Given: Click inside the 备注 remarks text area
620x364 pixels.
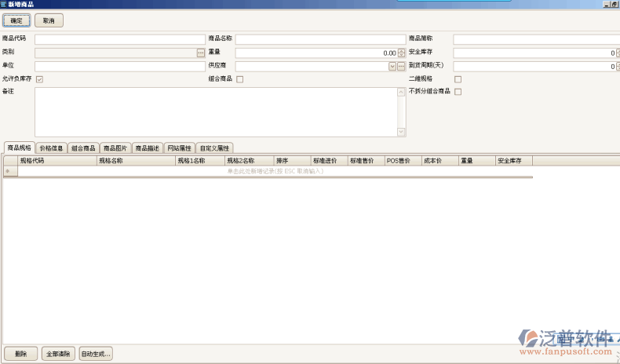Looking at the screenshot, I should (216, 112).
